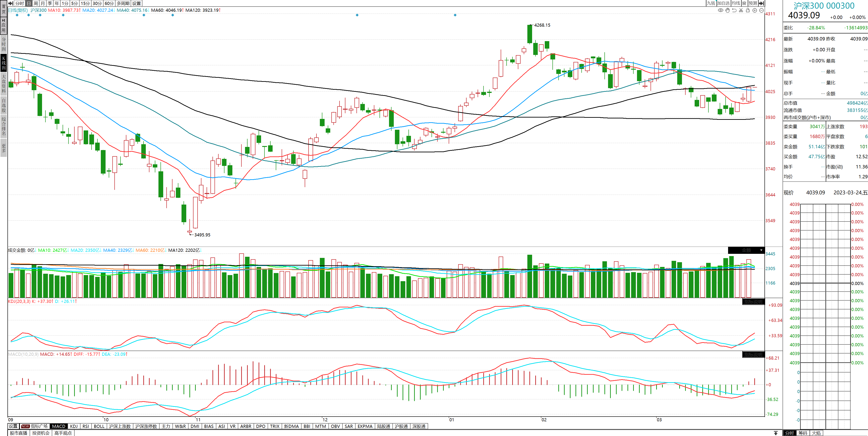
Task: Click the scissors cut icon
Action: coord(741,10)
